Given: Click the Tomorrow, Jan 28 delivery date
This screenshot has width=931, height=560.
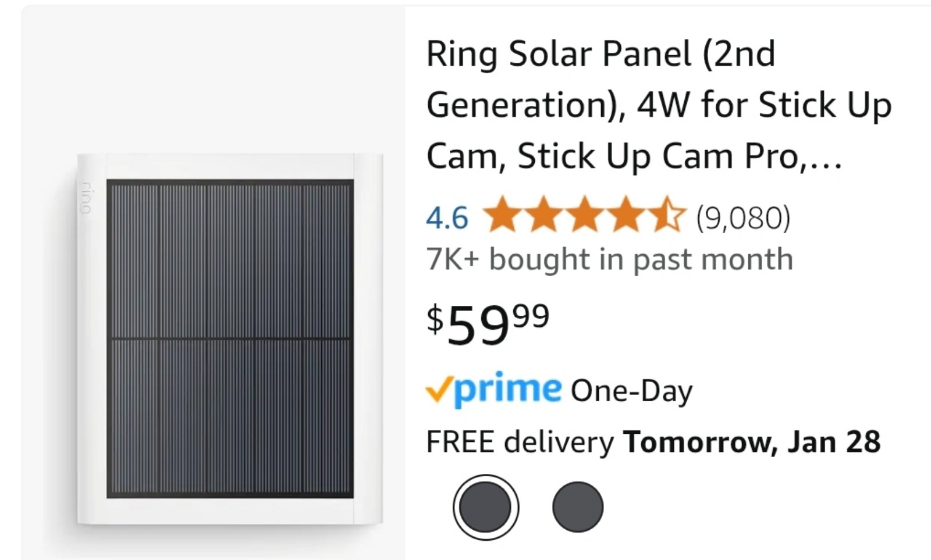Looking at the screenshot, I should (x=752, y=441).
